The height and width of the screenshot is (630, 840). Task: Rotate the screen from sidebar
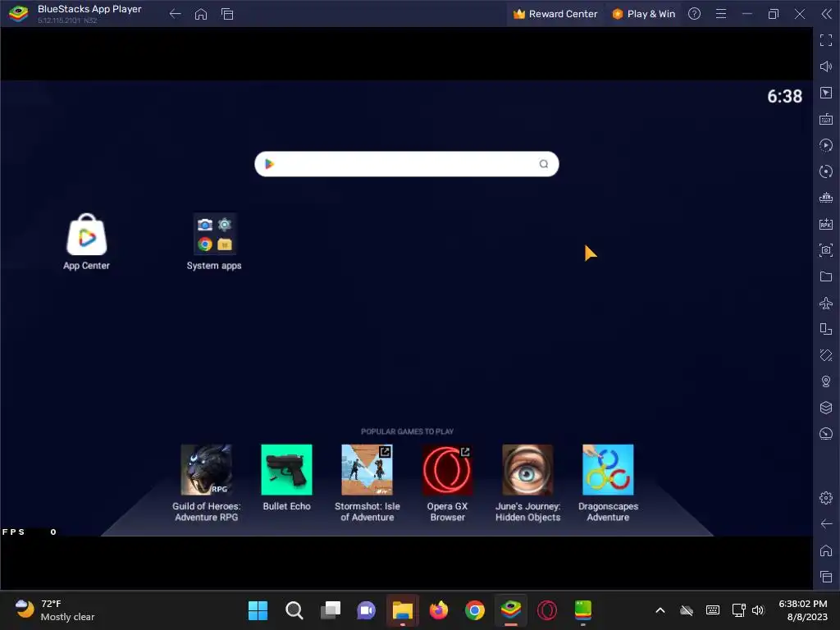pos(826,355)
